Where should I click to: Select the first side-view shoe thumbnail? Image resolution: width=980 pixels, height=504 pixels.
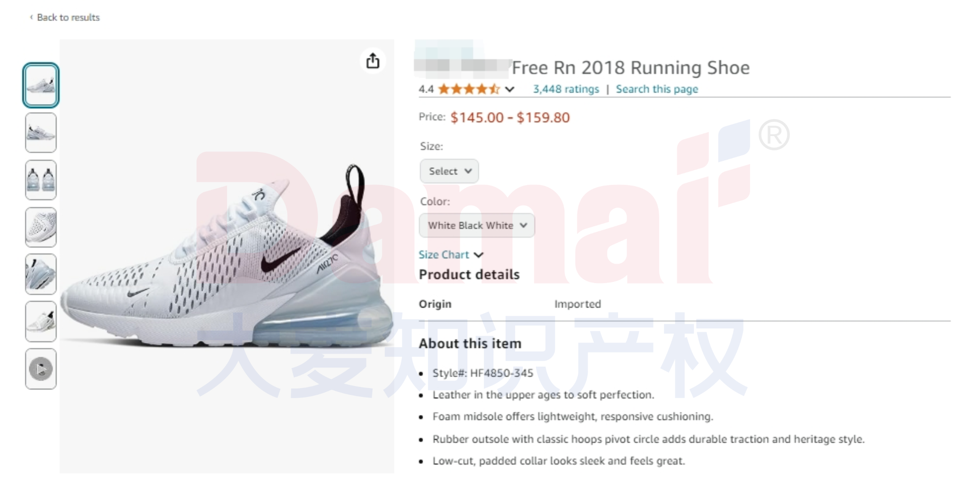click(41, 85)
